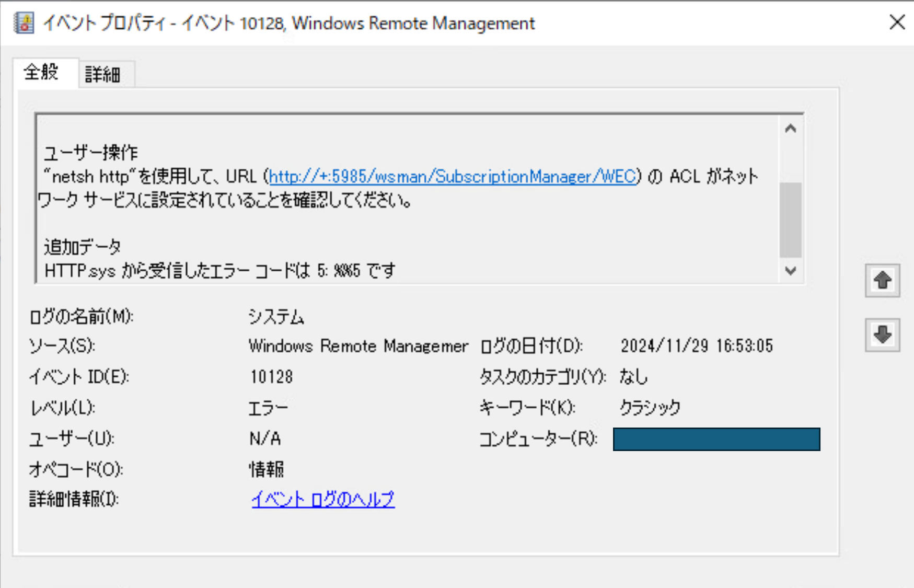Screen dimensions: 914x588
Task: Click the 詳細情報(I): label
Action: click(x=74, y=499)
